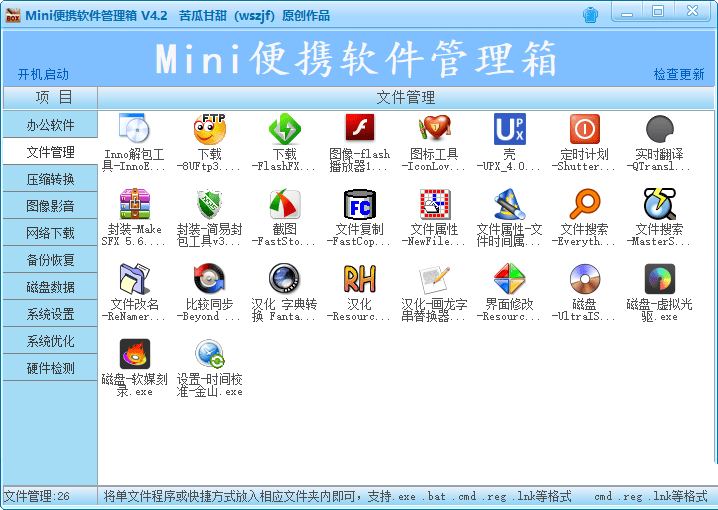The width and height of the screenshot is (718, 510).
Task: Launch the 设置-时间校准-金山 tool
Action: pyautogui.click(x=209, y=354)
